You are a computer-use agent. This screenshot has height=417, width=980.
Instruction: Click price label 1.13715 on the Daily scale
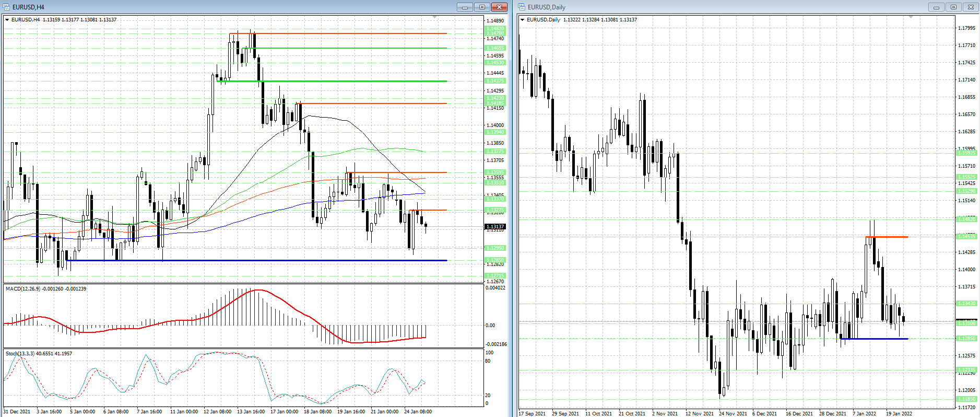click(966, 287)
